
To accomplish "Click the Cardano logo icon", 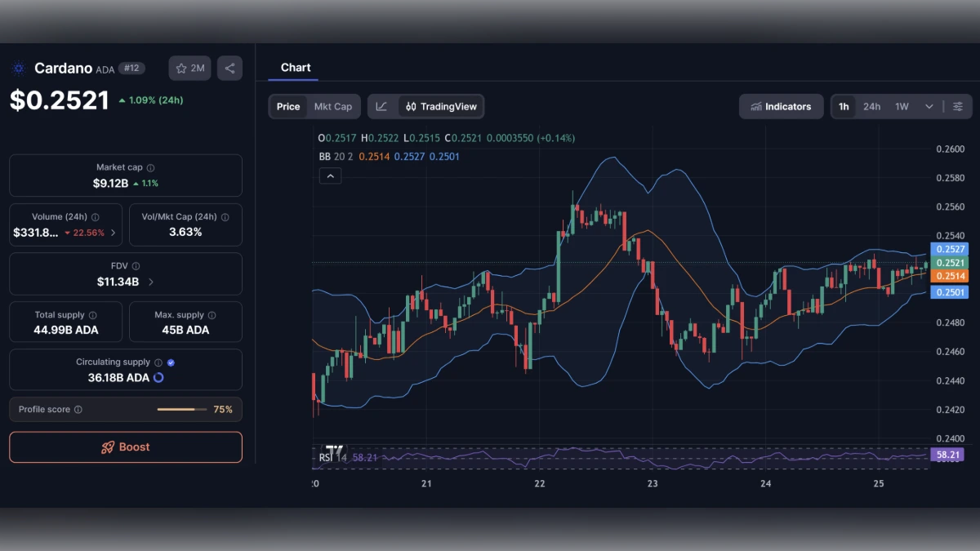I will 18,68.
